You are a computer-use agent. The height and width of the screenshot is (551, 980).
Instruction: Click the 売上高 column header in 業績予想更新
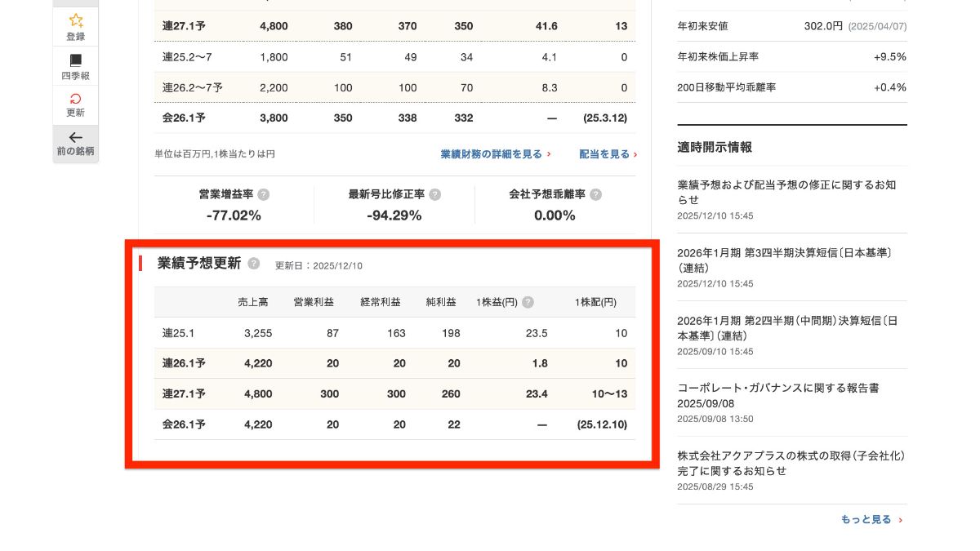(252, 302)
